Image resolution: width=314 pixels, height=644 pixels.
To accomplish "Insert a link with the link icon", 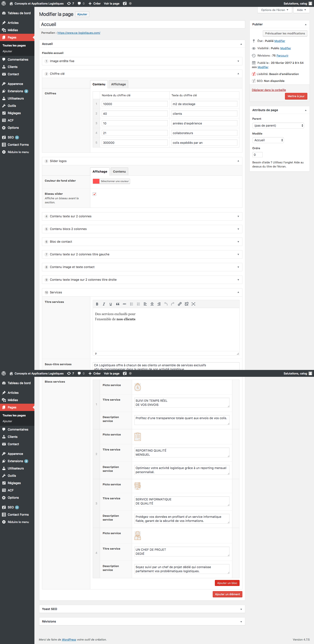I will click(180, 304).
